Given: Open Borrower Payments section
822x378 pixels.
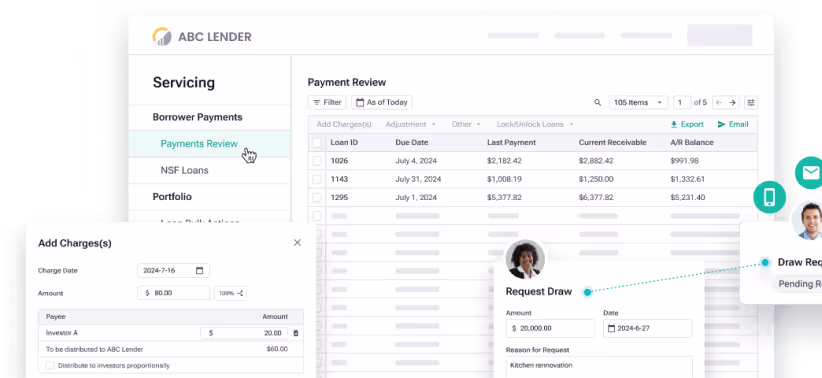Looking at the screenshot, I should 209,117.
